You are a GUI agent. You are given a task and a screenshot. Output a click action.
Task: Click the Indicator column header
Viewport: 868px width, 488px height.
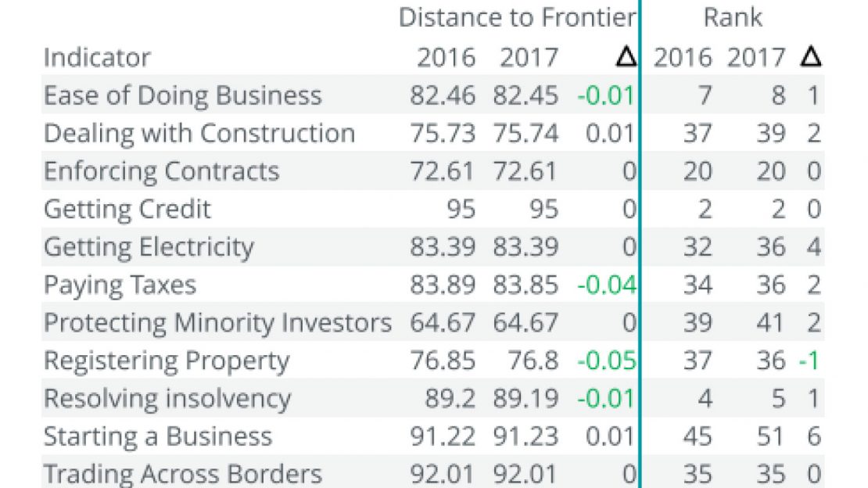(x=97, y=57)
